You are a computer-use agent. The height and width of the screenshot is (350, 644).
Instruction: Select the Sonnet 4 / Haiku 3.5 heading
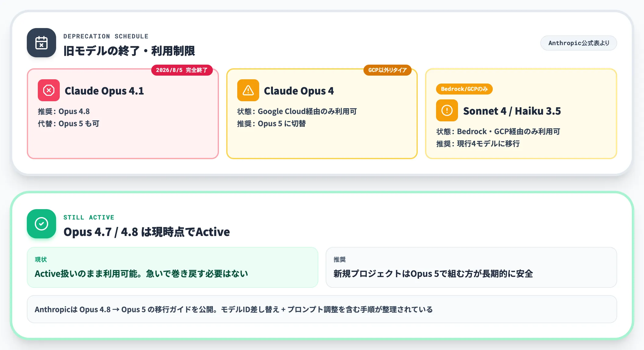tap(512, 111)
